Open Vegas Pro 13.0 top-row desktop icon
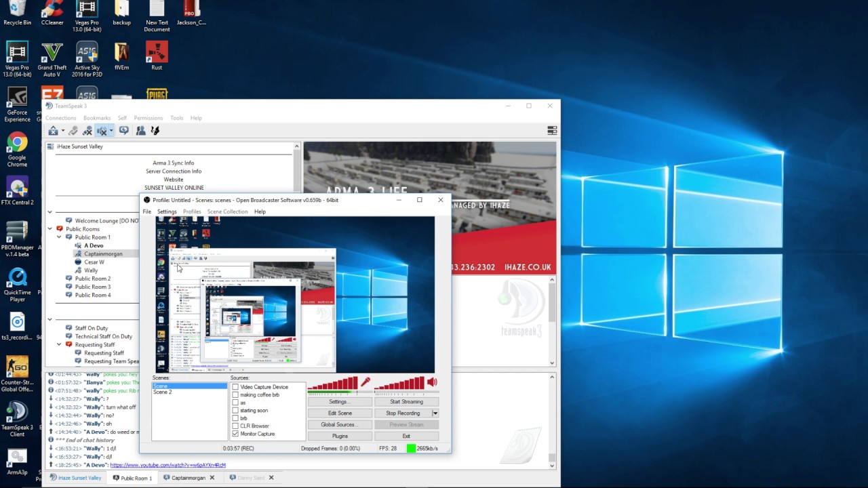Viewport: 868px width, 488px height. tap(87, 17)
